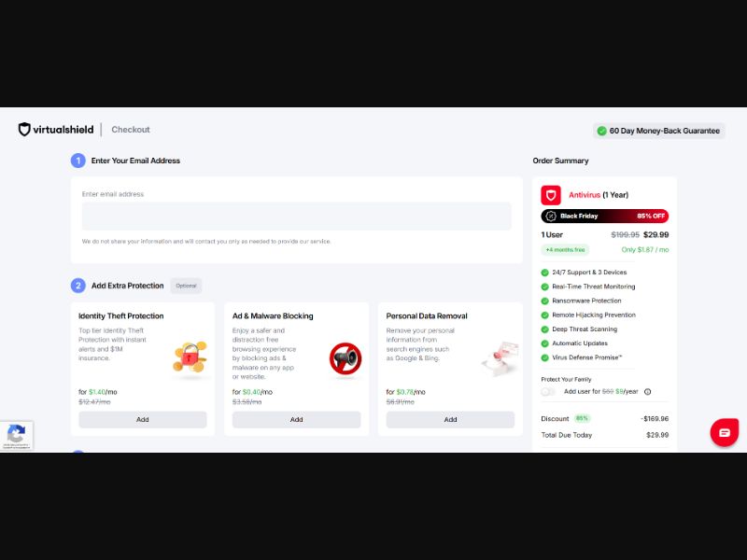Open the chat widget in bottom right corner
Screen dimensions: 747x560
(x=725, y=432)
